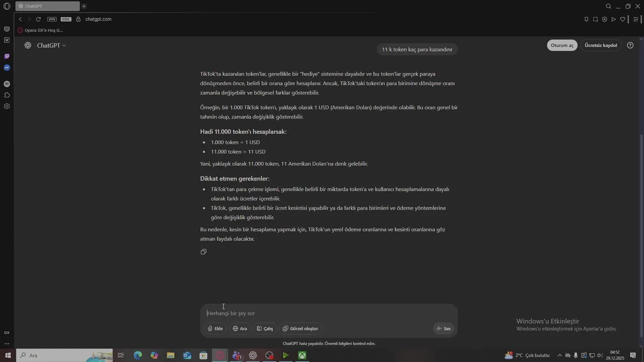
Task: Open the Opera GX main menu logo
Action: click(x=7, y=7)
